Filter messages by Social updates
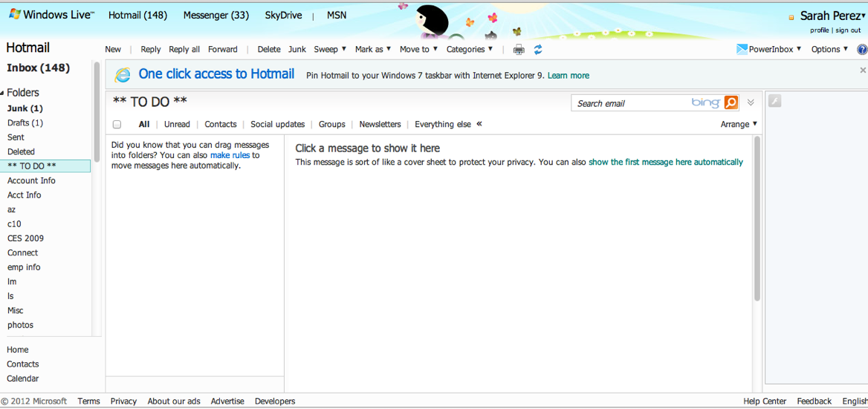868x409 pixels. pyautogui.click(x=277, y=125)
